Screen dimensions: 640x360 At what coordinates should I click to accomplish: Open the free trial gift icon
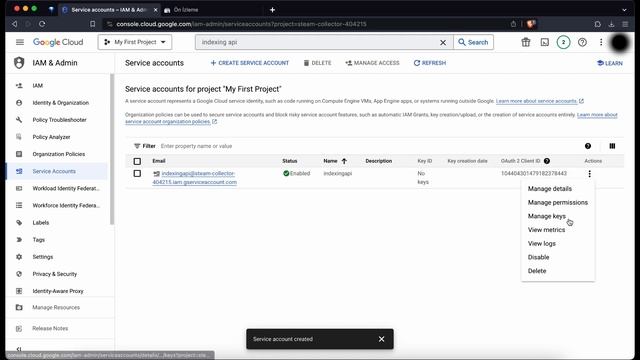coord(526,42)
